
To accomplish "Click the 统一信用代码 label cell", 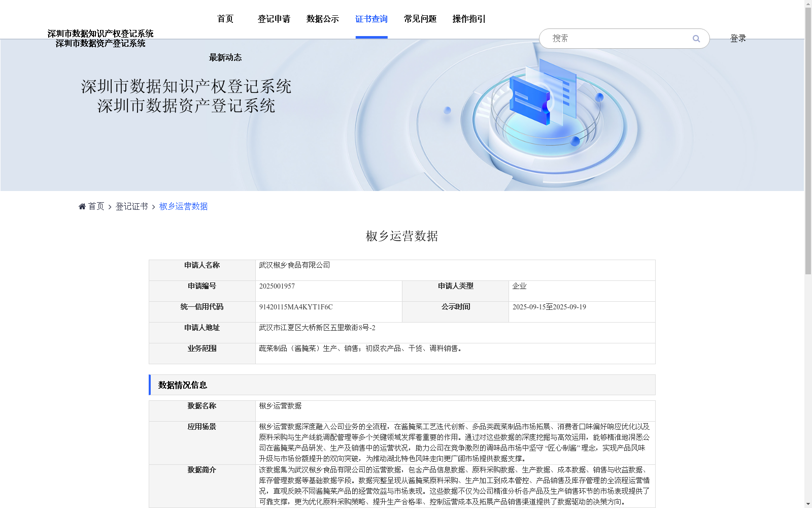I will coord(202,312).
